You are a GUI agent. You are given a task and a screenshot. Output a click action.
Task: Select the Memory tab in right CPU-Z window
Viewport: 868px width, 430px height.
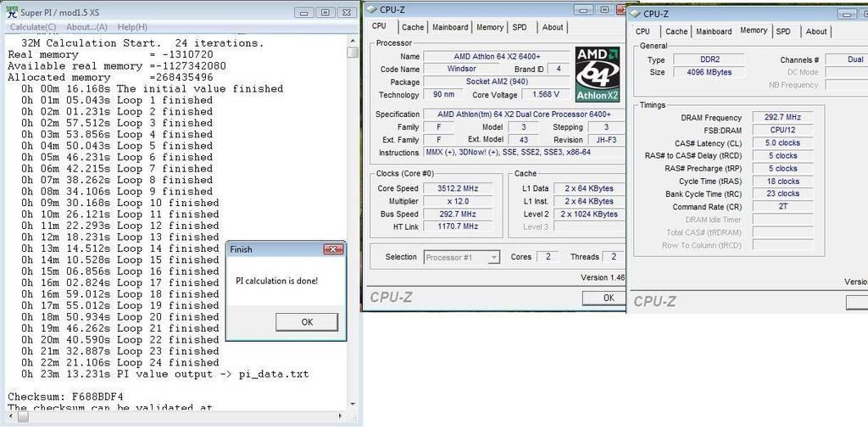754,31
